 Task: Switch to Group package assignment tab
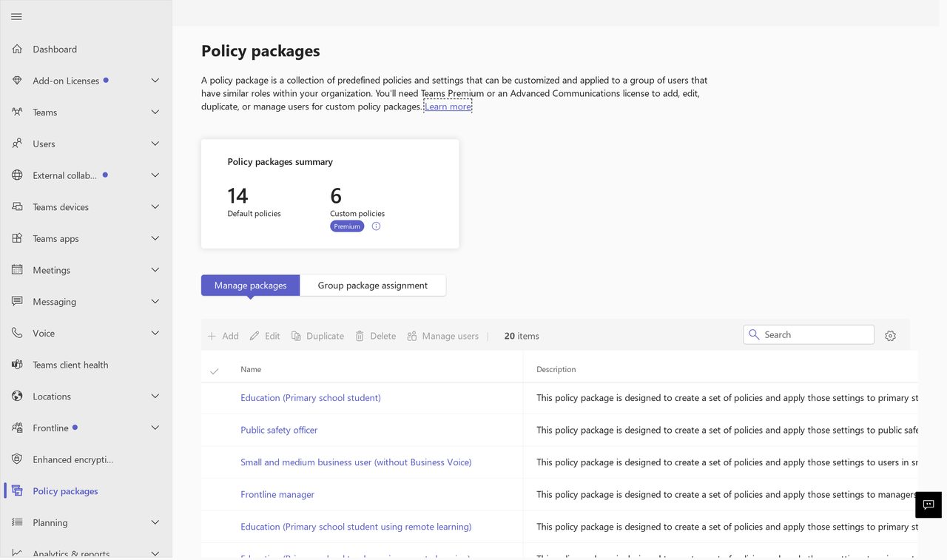(373, 285)
